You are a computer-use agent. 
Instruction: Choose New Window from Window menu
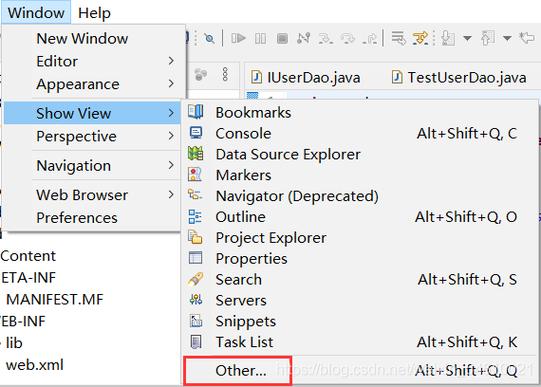92,38
